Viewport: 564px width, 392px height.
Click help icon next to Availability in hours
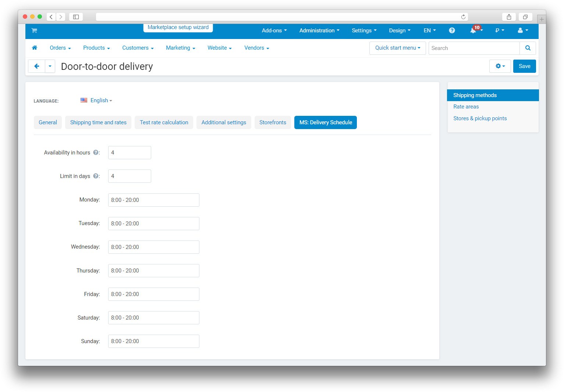[x=96, y=153]
